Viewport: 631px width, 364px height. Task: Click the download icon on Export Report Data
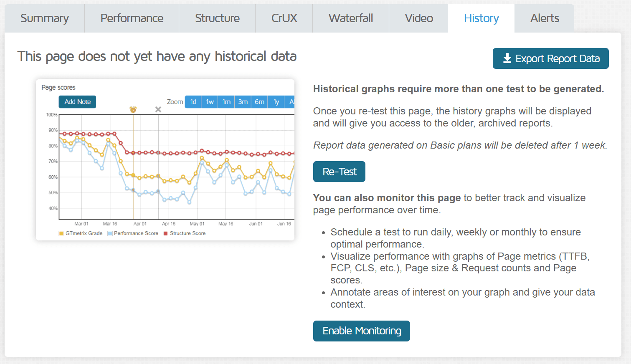507,58
